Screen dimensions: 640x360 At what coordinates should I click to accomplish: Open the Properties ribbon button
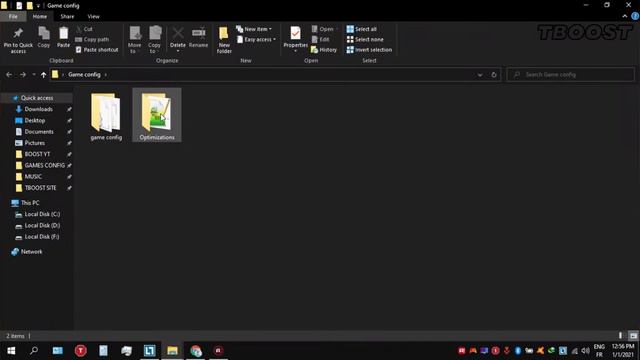(296, 40)
